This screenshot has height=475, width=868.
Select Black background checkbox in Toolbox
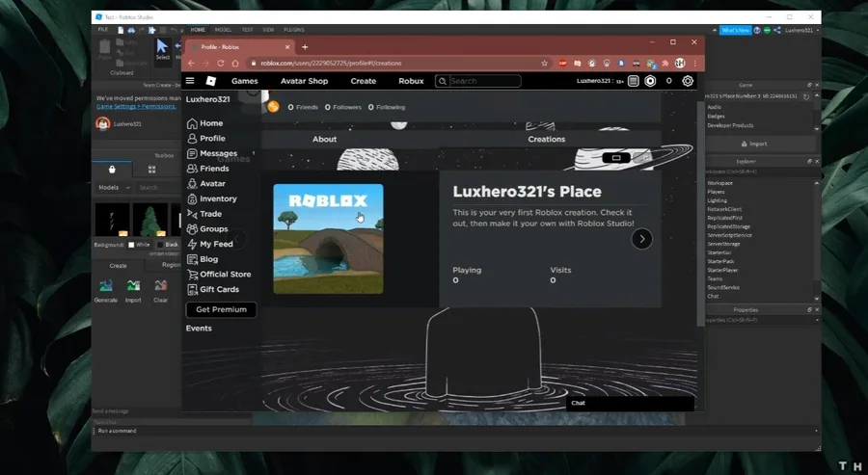pos(160,245)
